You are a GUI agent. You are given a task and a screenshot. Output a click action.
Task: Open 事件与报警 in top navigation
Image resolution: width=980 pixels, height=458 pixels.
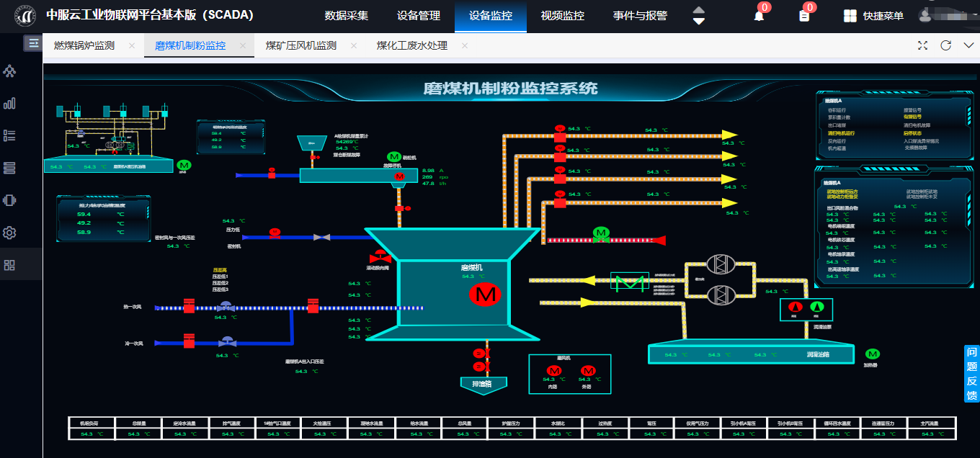641,16
